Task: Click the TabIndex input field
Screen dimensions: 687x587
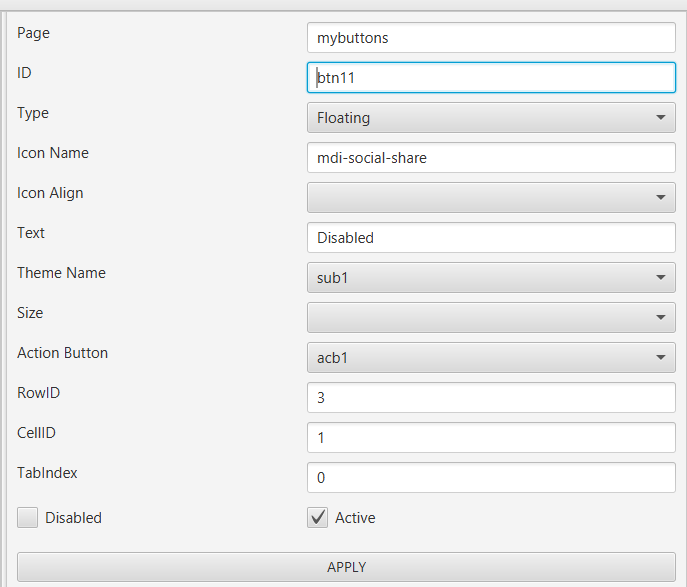Action: 491,478
